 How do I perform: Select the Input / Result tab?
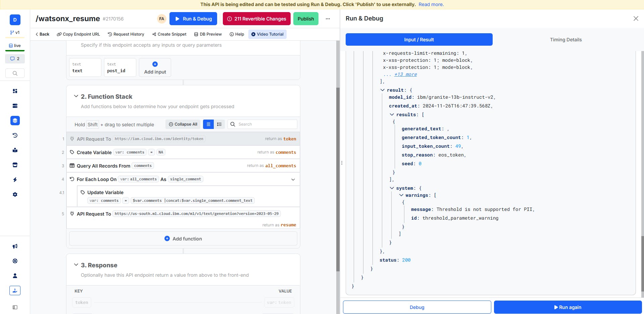[419, 40]
